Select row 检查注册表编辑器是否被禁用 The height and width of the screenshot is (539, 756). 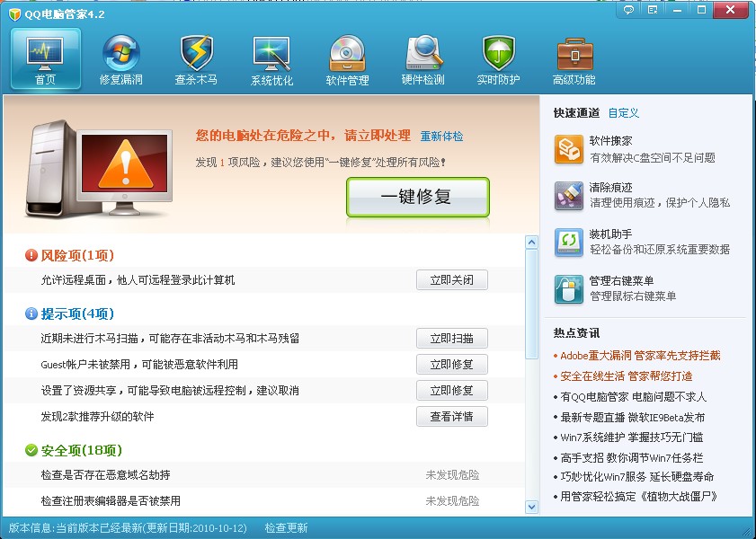click(264, 501)
